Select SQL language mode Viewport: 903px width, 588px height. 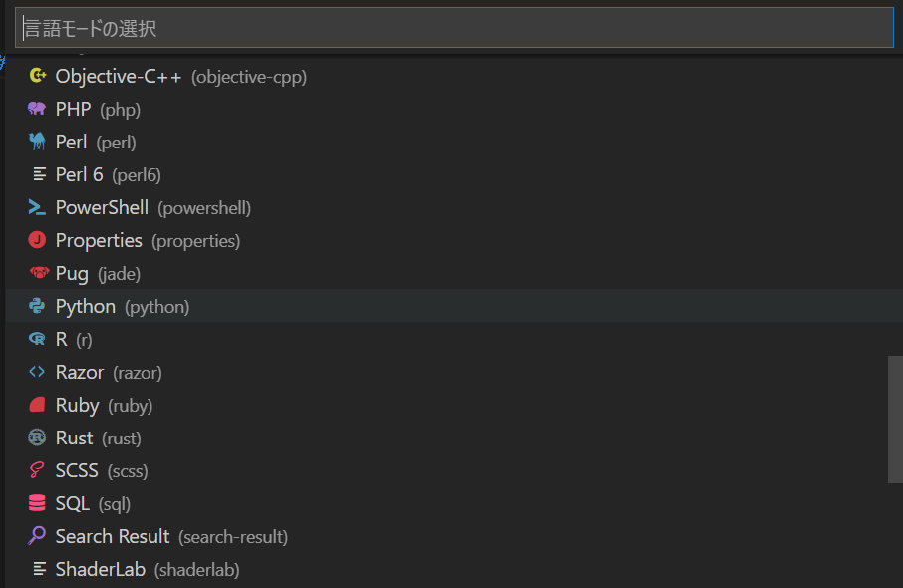(453, 502)
